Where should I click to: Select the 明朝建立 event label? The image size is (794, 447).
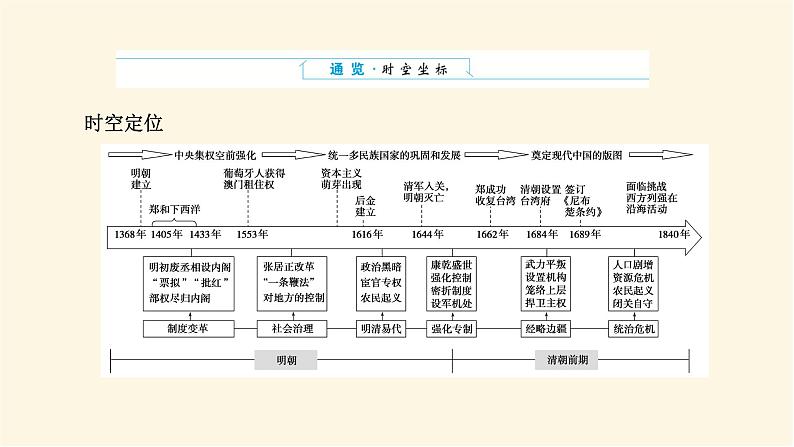141,179
